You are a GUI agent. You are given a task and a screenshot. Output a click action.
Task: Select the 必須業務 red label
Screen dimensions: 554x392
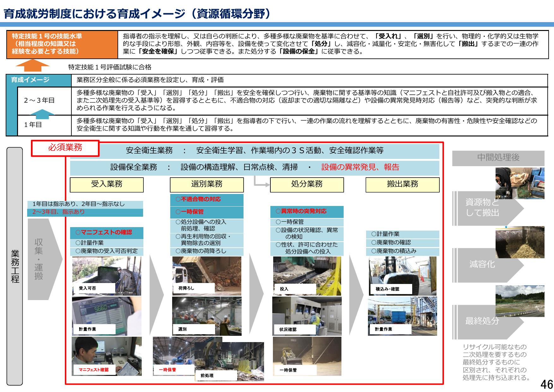click(x=65, y=148)
